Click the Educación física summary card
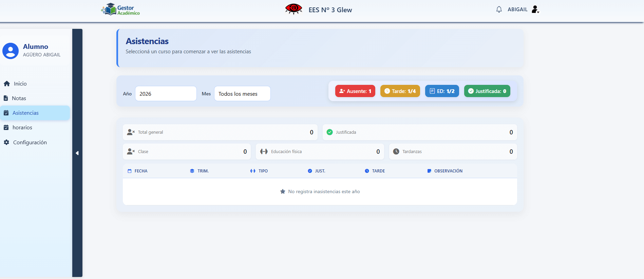This screenshot has height=279, width=644. tap(320, 152)
